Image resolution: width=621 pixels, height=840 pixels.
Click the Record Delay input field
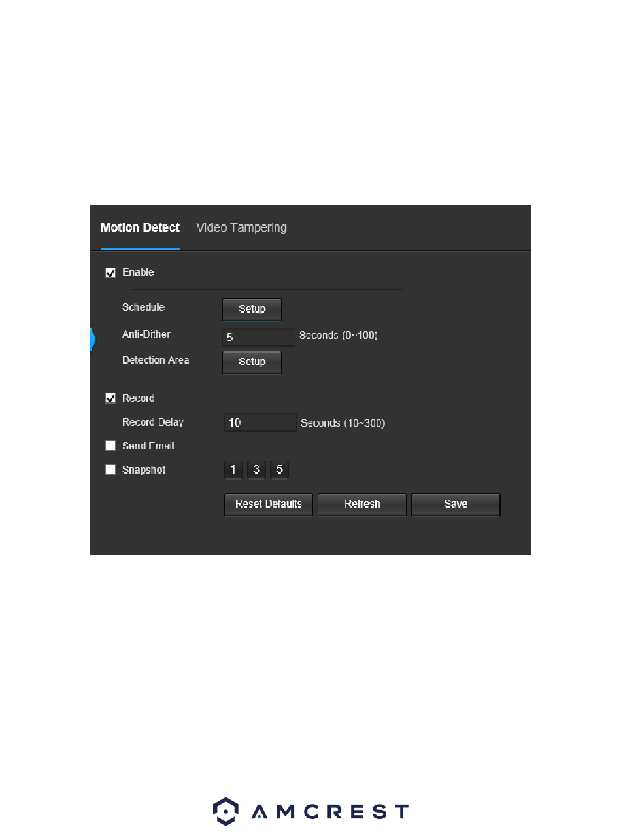(x=260, y=423)
